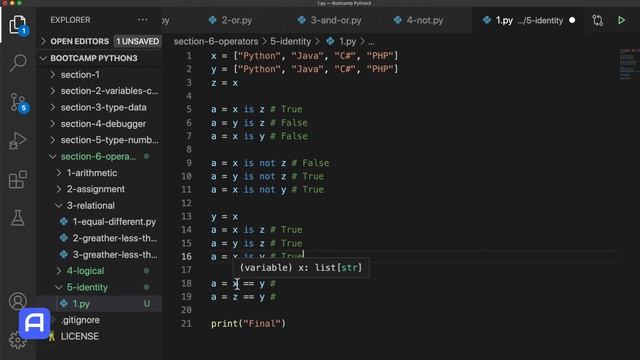Open 1-equal-different.py file
This screenshot has width=640, height=360.
click(x=114, y=222)
